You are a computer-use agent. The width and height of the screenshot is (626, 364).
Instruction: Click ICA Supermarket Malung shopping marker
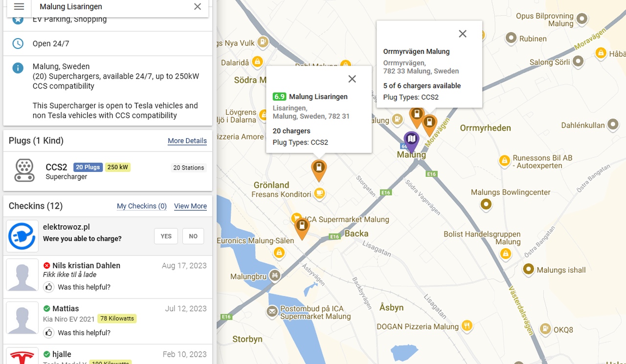[296, 218]
